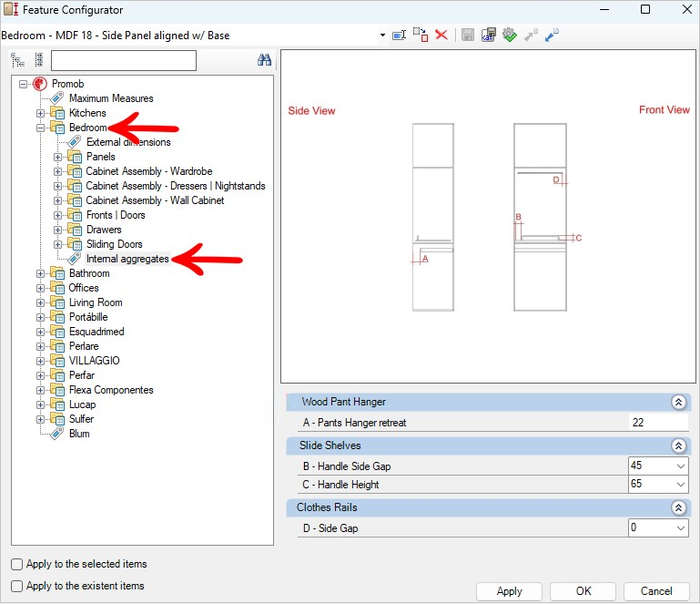
Task: Click the collapse tree view icon
Action: tap(39, 60)
